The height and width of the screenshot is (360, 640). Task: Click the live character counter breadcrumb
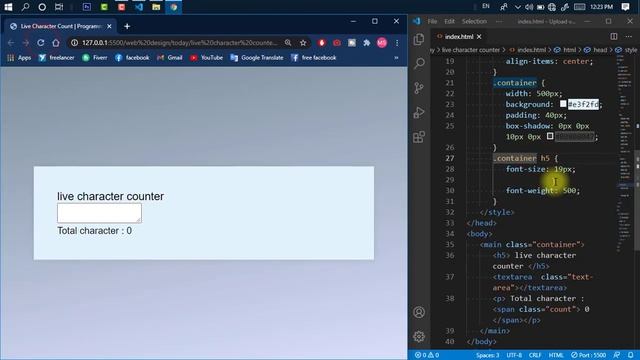471,50
